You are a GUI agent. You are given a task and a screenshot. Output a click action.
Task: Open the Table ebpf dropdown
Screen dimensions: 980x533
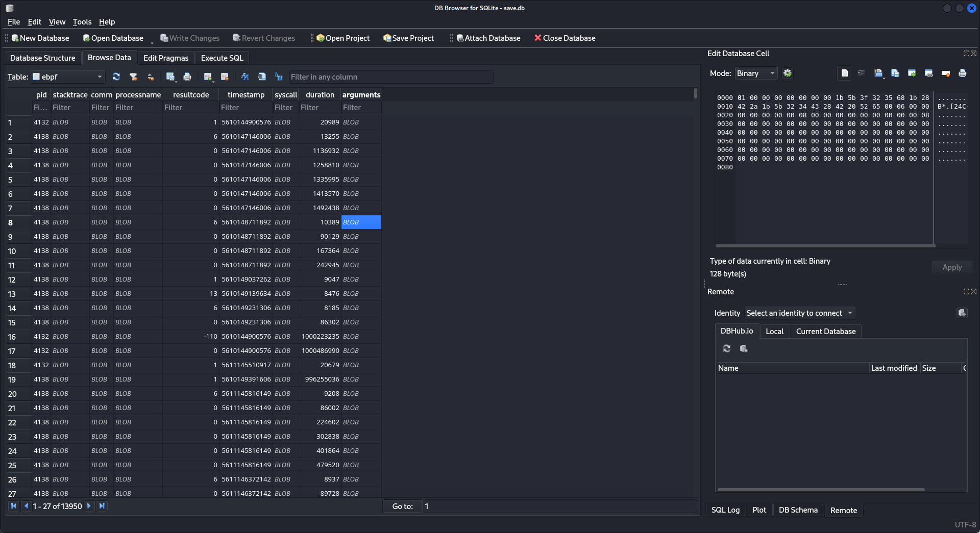pyautogui.click(x=67, y=77)
